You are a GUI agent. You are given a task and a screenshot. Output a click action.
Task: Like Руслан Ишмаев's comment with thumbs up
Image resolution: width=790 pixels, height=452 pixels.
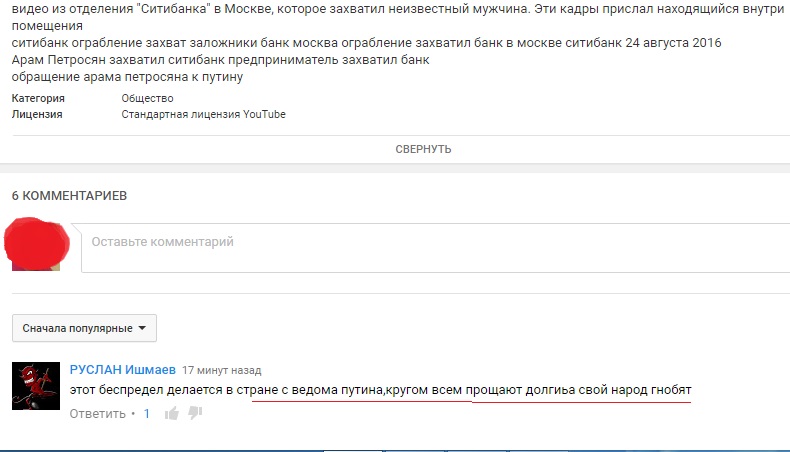pyautogui.click(x=172, y=414)
